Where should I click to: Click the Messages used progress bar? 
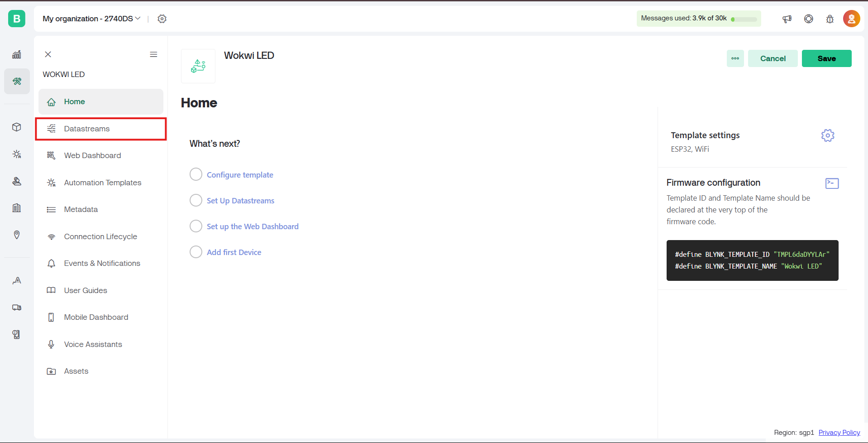tap(744, 19)
